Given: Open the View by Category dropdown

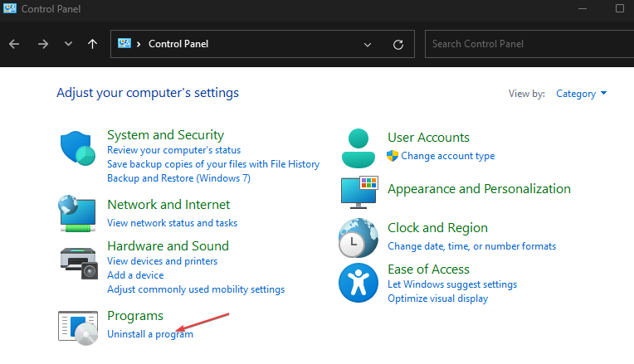Looking at the screenshot, I should [581, 94].
